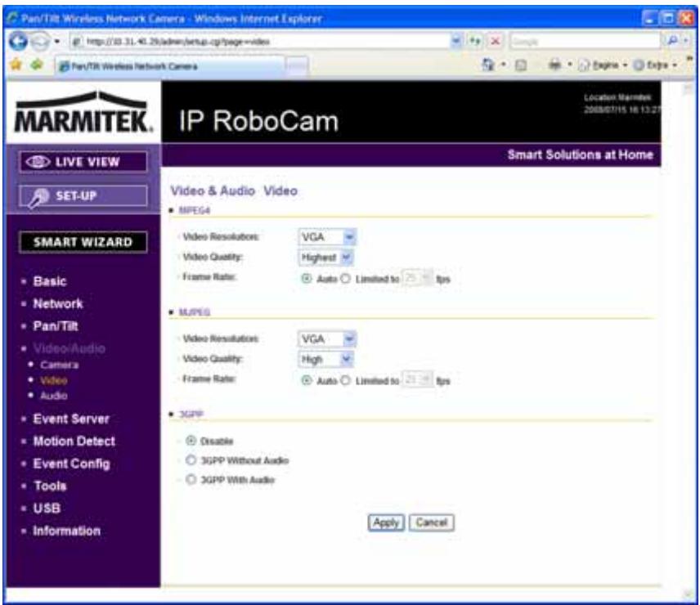Select 3GPP Without Audio option

coord(191,460)
